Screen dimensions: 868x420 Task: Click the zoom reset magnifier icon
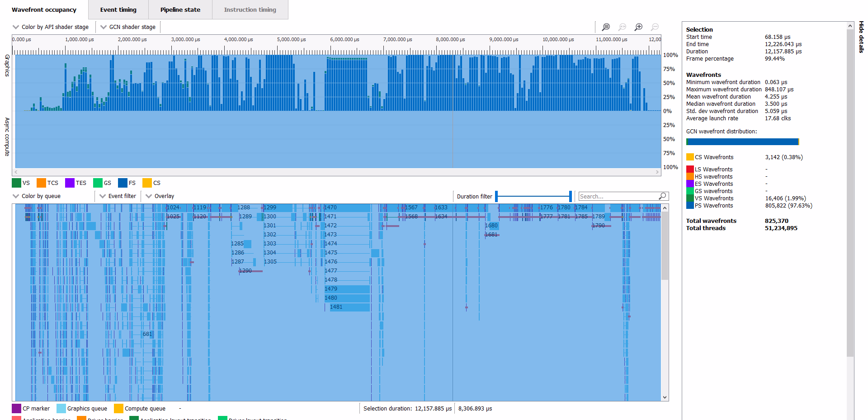click(622, 27)
